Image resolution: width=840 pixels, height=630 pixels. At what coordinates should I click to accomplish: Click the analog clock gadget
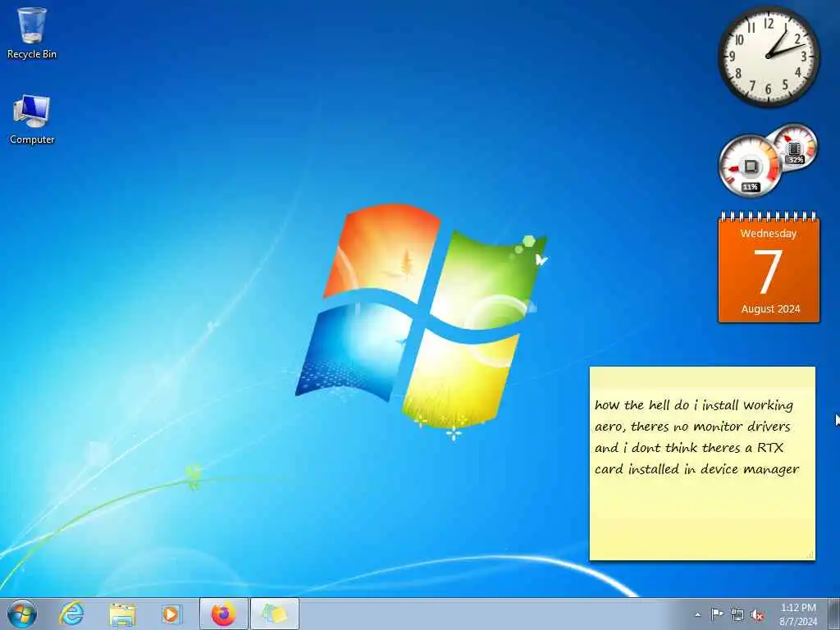pos(768,57)
